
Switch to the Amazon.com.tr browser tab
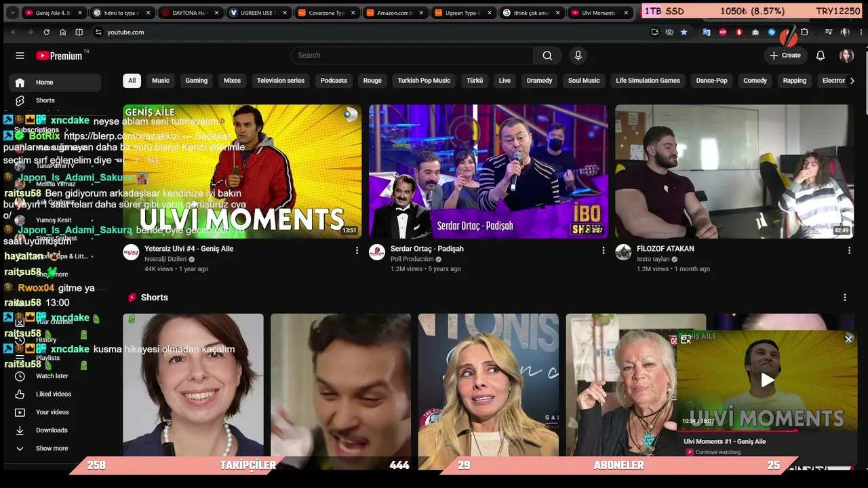(395, 13)
